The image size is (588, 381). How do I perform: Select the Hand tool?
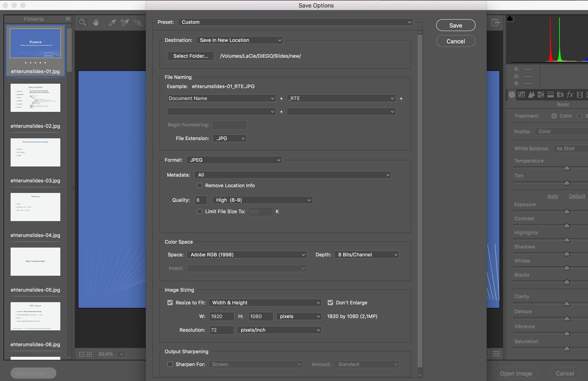coord(96,23)
